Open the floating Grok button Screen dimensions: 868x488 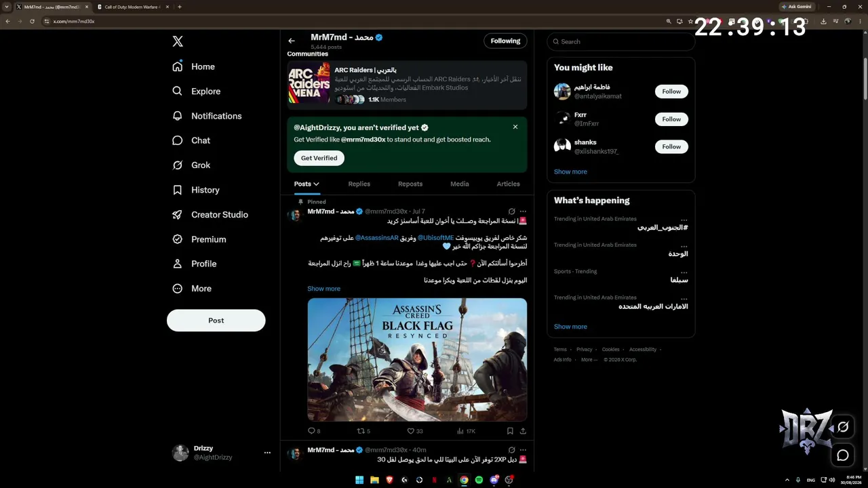[x=843, y=427]
